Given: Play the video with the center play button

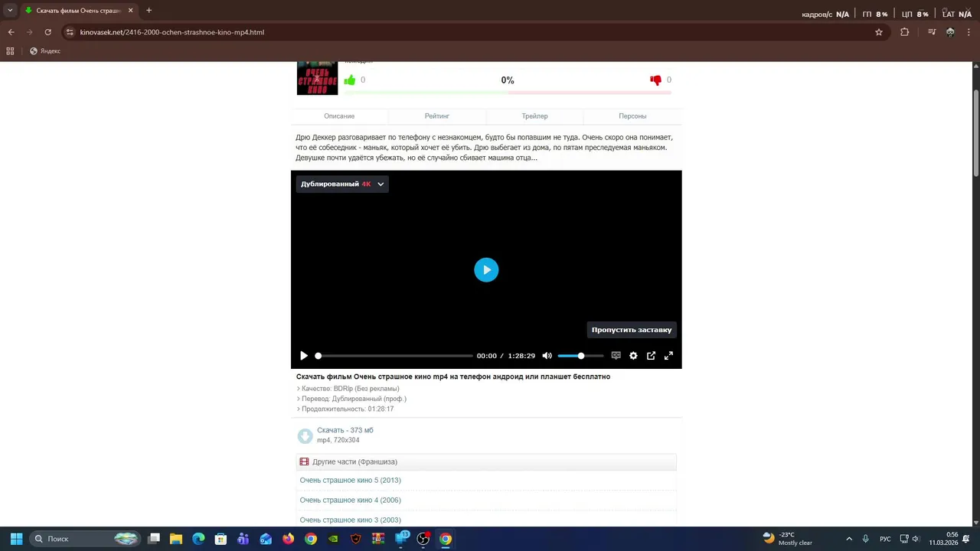Looking at the screenshot, I should [486, 269].
